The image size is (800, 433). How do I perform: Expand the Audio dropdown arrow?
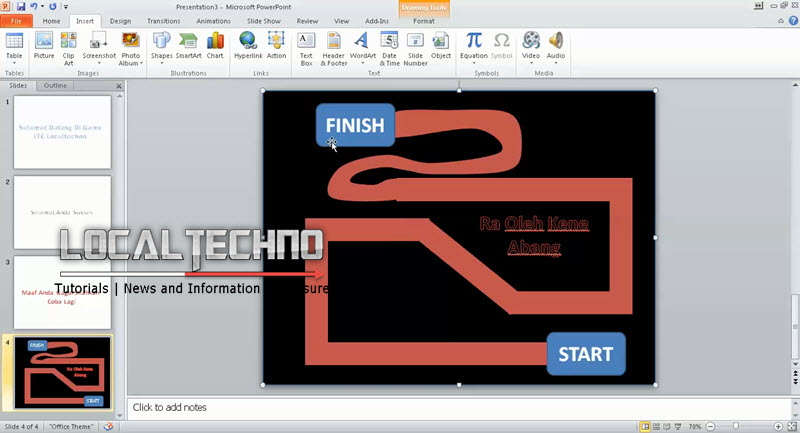tap(556, 63)
